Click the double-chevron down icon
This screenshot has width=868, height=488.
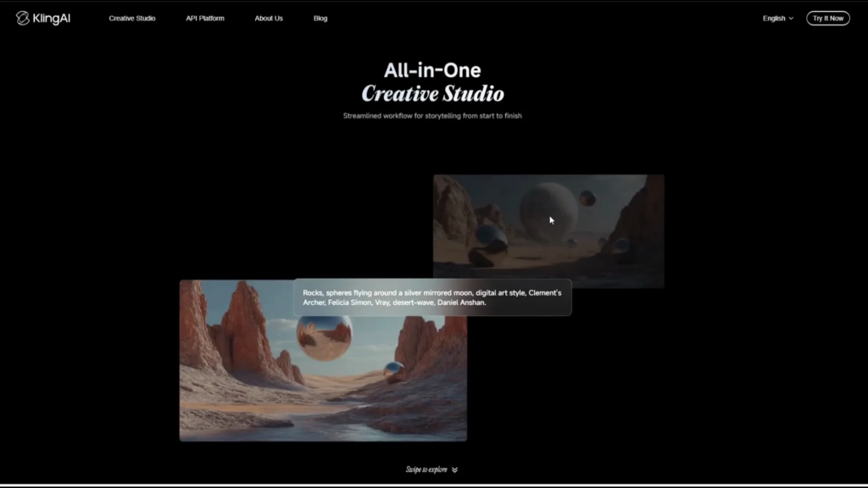(455, 469)
